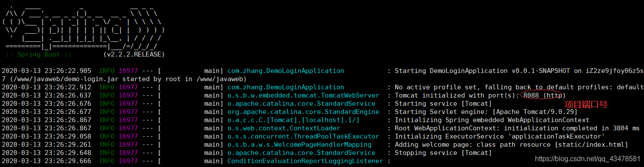Click the green ':: Spring Boot ::' label

pyautogui.click(x=39, y=54)
